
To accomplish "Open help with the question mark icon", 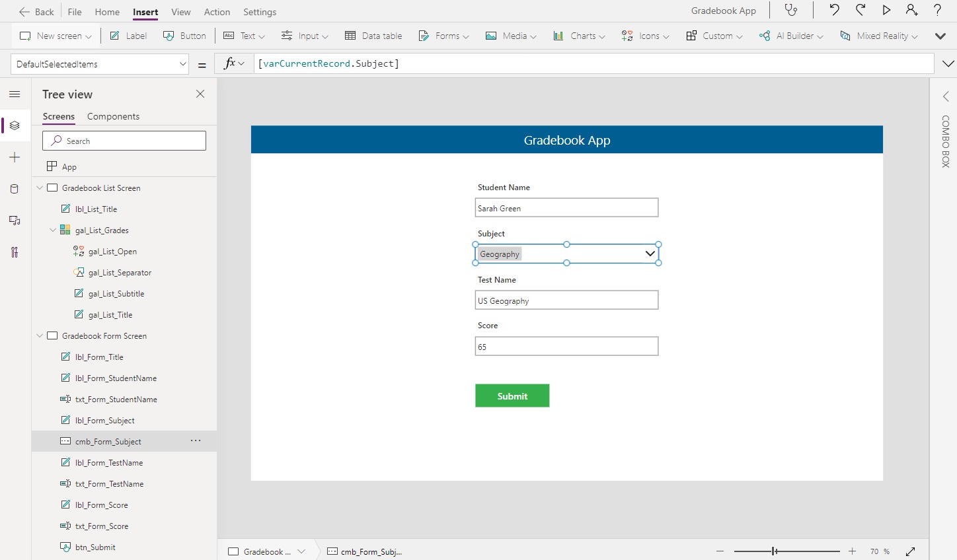I will coord(938,10).
